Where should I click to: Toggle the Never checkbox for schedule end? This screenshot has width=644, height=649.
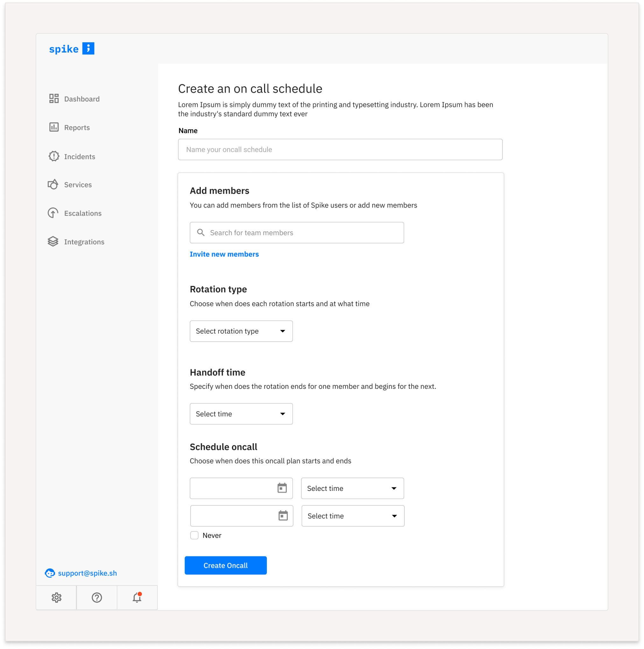click(x=194, y=535)
